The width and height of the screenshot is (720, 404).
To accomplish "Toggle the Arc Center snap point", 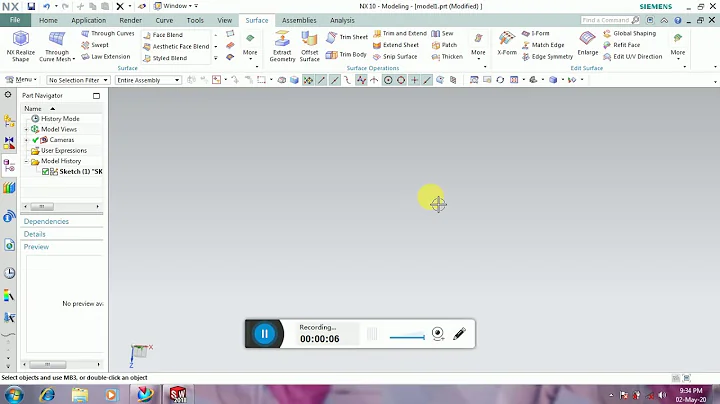I will [x=388, y=80].
